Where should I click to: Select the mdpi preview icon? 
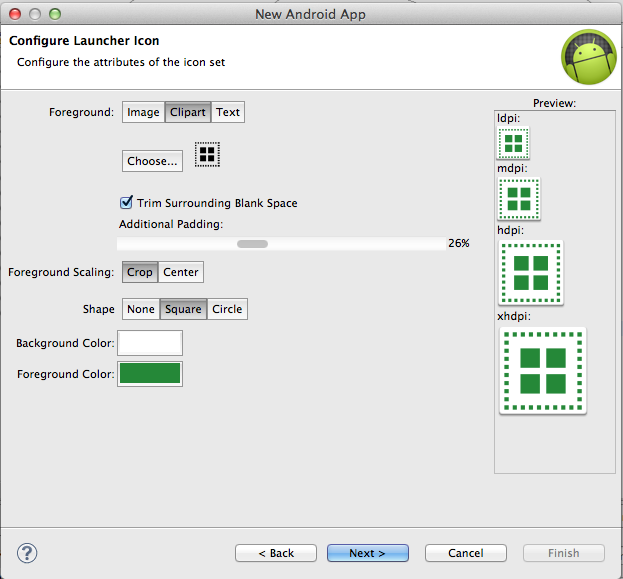tap(519, 199)
